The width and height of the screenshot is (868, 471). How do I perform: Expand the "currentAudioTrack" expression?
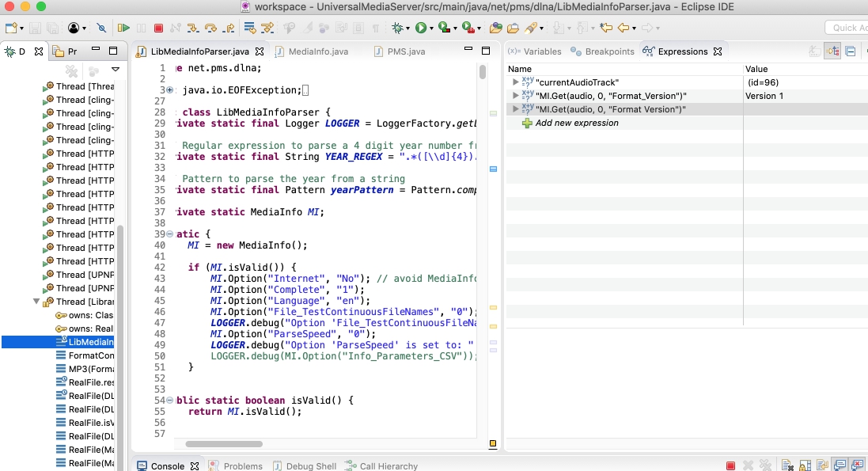pyautogui.click(x=516, y=82)
